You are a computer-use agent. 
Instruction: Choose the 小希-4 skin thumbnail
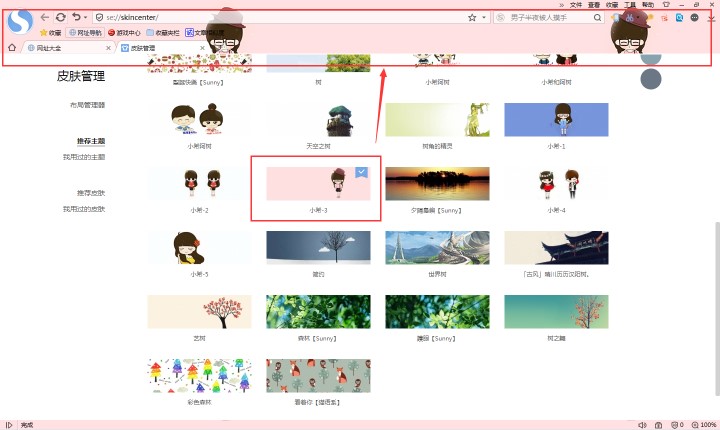point(556,184)
